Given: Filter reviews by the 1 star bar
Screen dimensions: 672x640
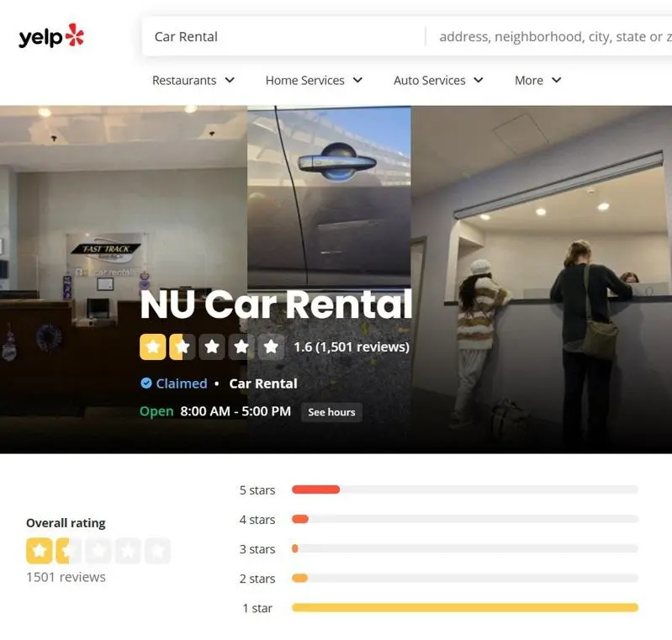Looking at the screenshot, I should click(x=465, y=607).
